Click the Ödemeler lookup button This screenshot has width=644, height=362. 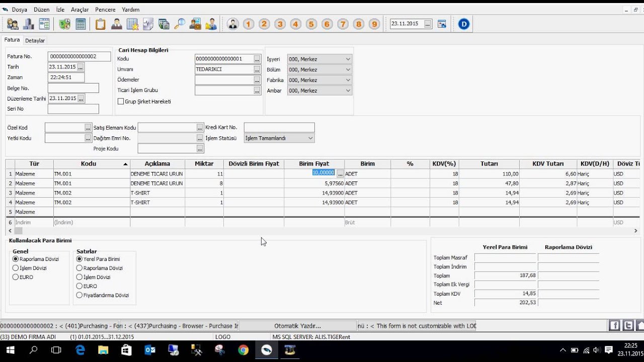pos(257,80)
